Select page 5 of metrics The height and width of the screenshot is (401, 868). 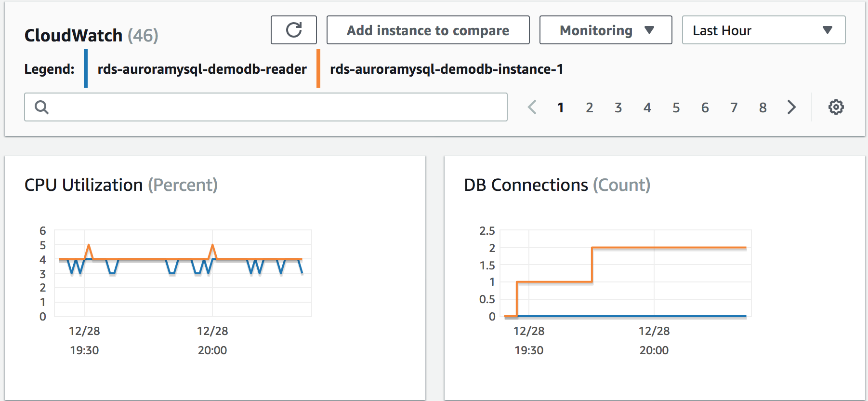(x=676, y=107)
